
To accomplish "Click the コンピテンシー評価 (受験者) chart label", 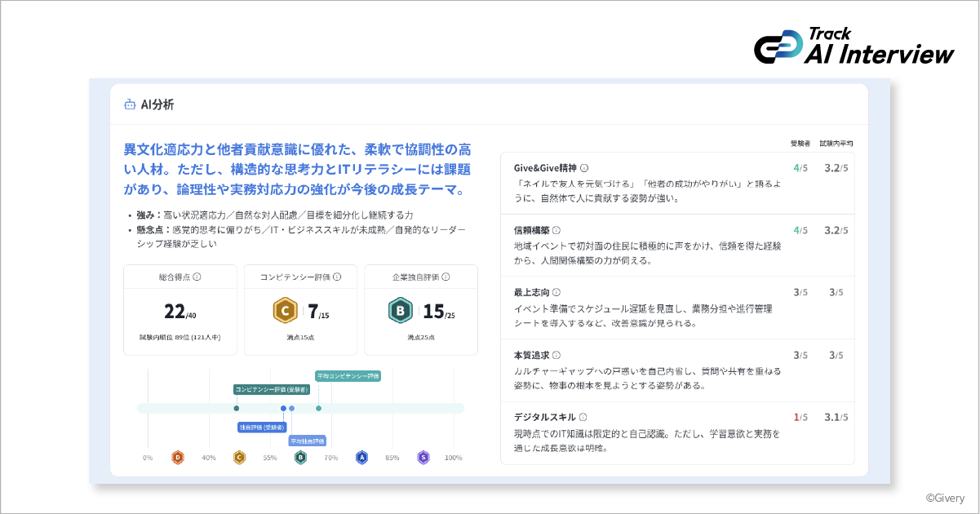I will click(x=272, y=389).
